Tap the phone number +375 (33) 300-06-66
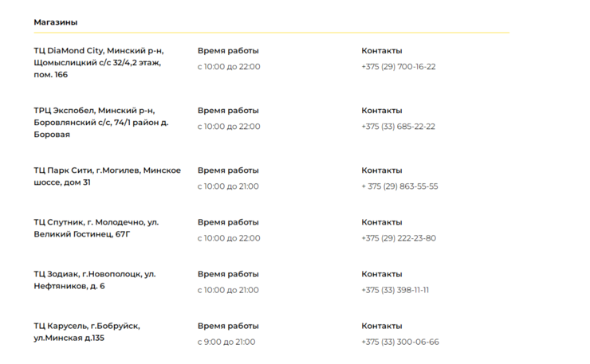The height and width of the screenshot is (364, 590). tap(399, 342)
